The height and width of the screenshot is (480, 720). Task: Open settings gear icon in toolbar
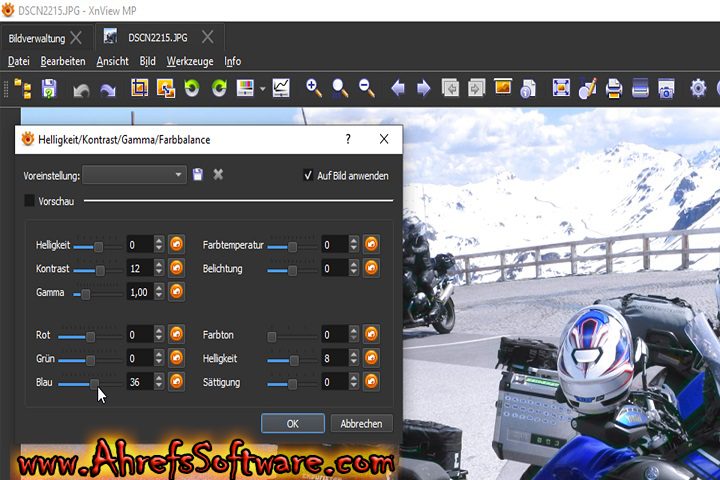pos(698,89)
